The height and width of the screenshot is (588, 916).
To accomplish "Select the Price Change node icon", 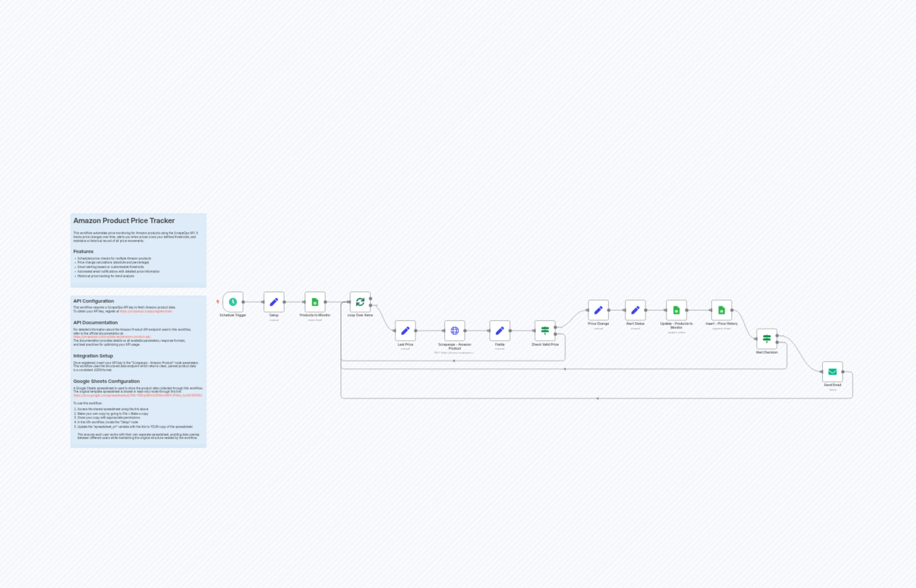I will click(598, 310).
